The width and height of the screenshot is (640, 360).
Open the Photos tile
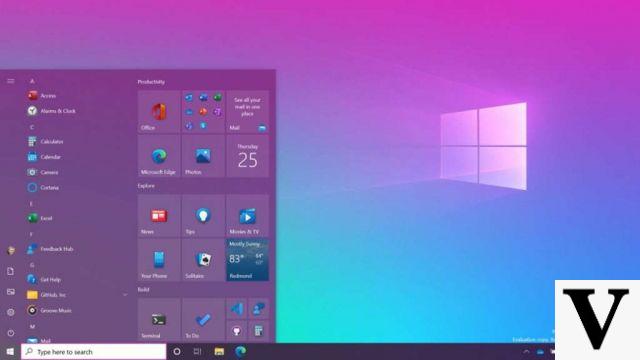click(x=203, y=156)
